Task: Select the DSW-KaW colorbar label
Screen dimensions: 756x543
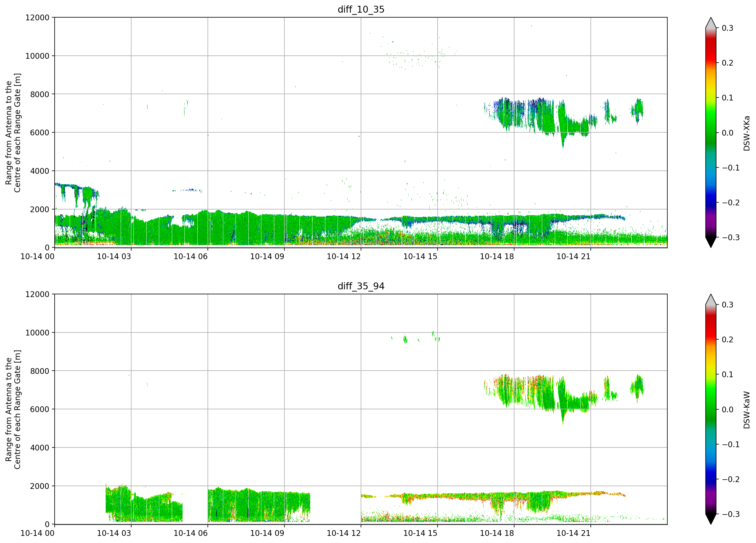Action: click(747, 410)
